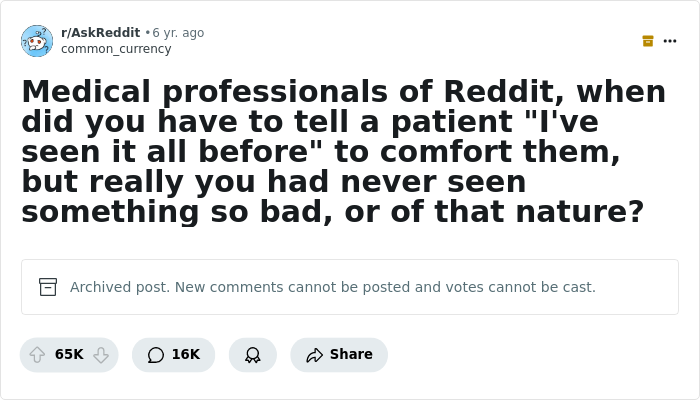
Task: Open the three-dot post options menu
Action: tap(670, 41)
